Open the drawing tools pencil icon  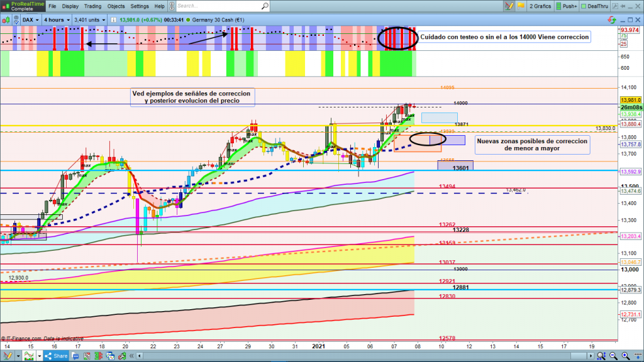pyautogui.click(x=509, y=6)
